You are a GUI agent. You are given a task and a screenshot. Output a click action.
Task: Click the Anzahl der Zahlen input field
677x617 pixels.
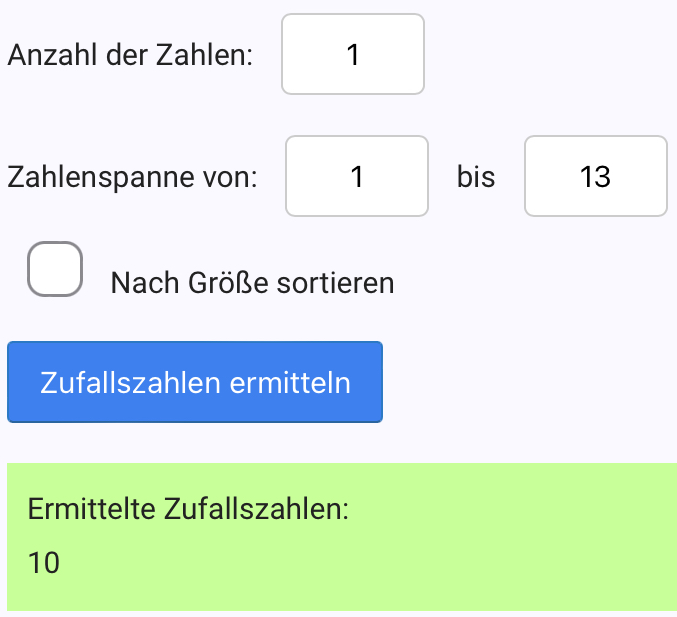tap(353, 54)
